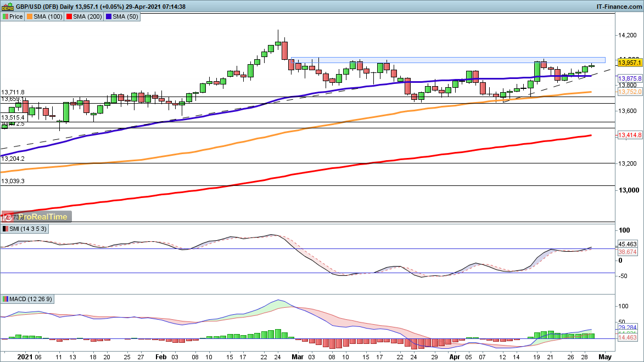This screenshot has width=644, height=362.
Task: Select the 13,039.3 horizontal line label
Action: click(13, 180)
